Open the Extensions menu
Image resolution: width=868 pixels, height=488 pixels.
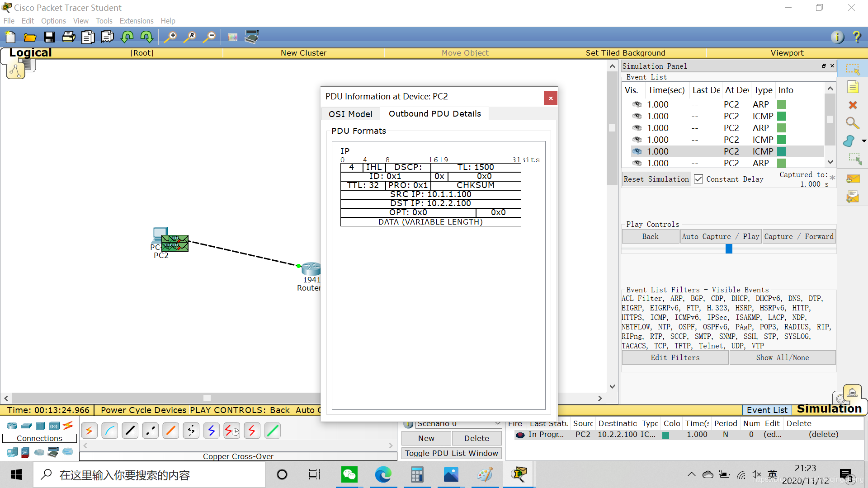[x=137, y=21]
